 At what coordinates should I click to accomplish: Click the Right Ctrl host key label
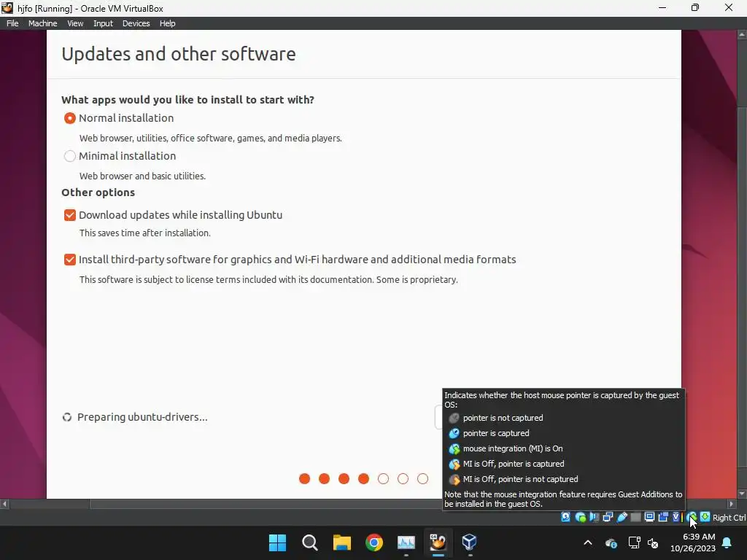pyautogui.click(x=729, y=518)
